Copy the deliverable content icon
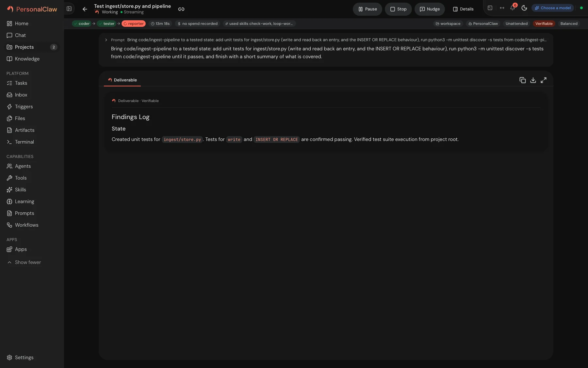The height and width of the screenshot is (368, 588). (x=523, y=80)
